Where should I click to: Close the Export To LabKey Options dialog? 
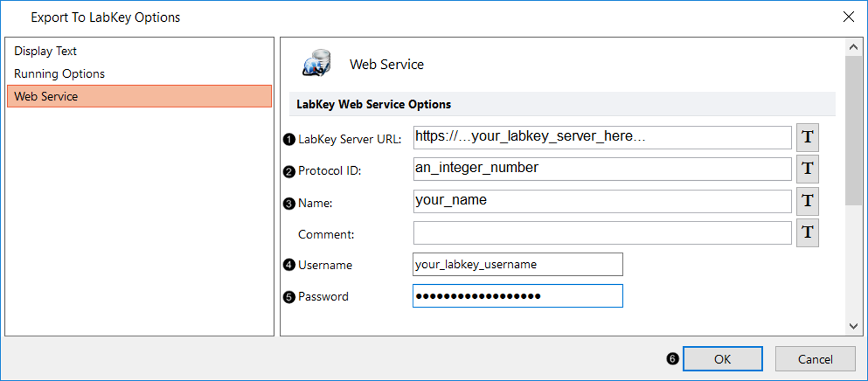click(848, 17)
